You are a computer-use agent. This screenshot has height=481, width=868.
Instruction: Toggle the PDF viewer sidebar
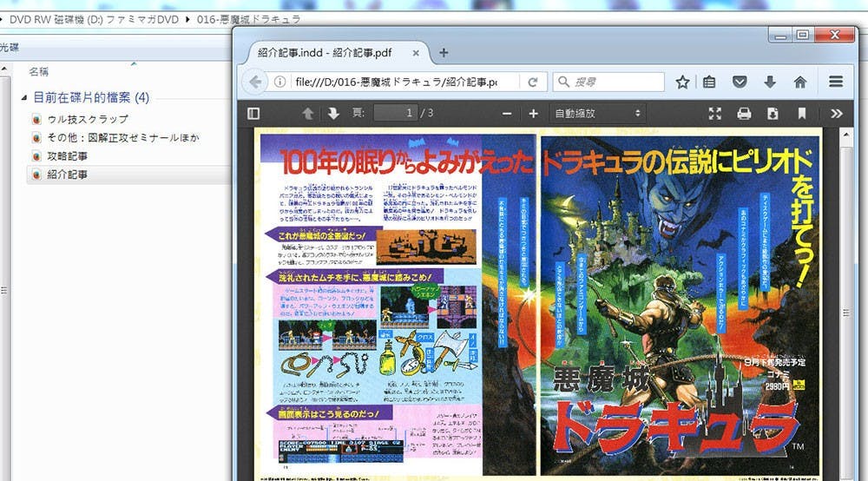tap(253, 114)
